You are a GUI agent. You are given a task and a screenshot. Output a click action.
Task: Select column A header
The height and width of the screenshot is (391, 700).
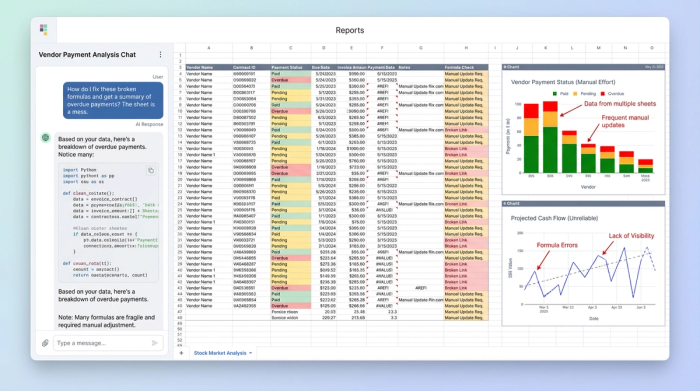click(208, 48)
